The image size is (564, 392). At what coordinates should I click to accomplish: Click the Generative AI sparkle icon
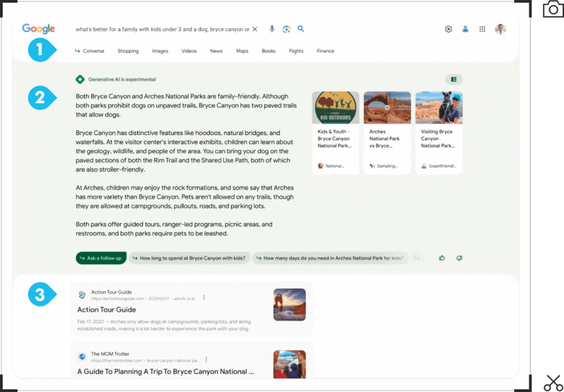coord(80,79)
